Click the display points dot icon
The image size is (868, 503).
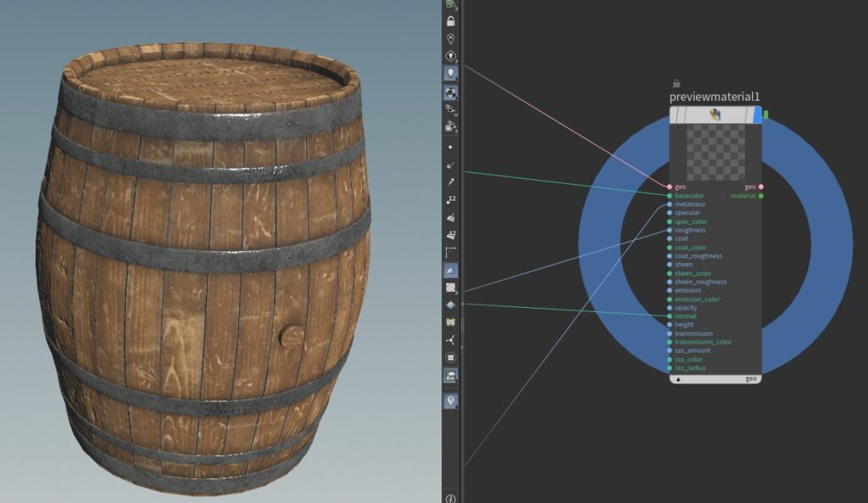[451, 147]
